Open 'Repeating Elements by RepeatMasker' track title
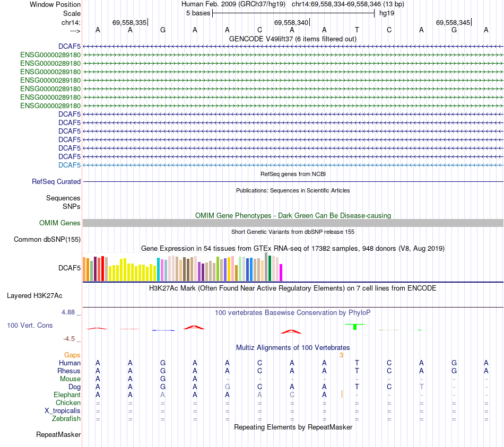 293,427
